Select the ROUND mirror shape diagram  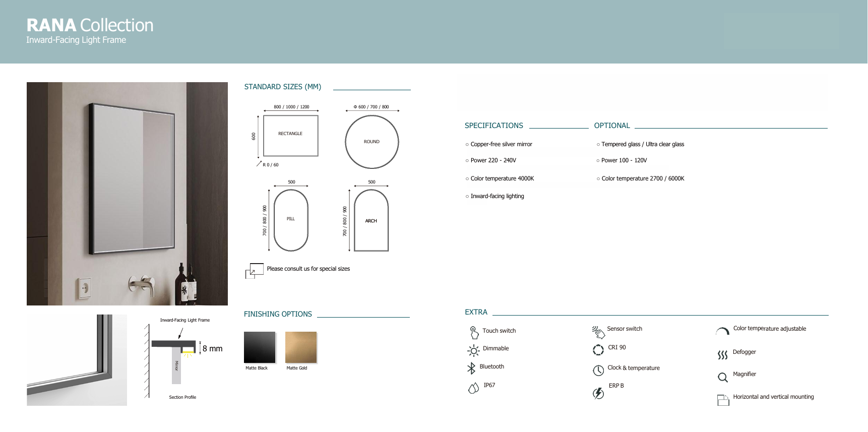372,142
